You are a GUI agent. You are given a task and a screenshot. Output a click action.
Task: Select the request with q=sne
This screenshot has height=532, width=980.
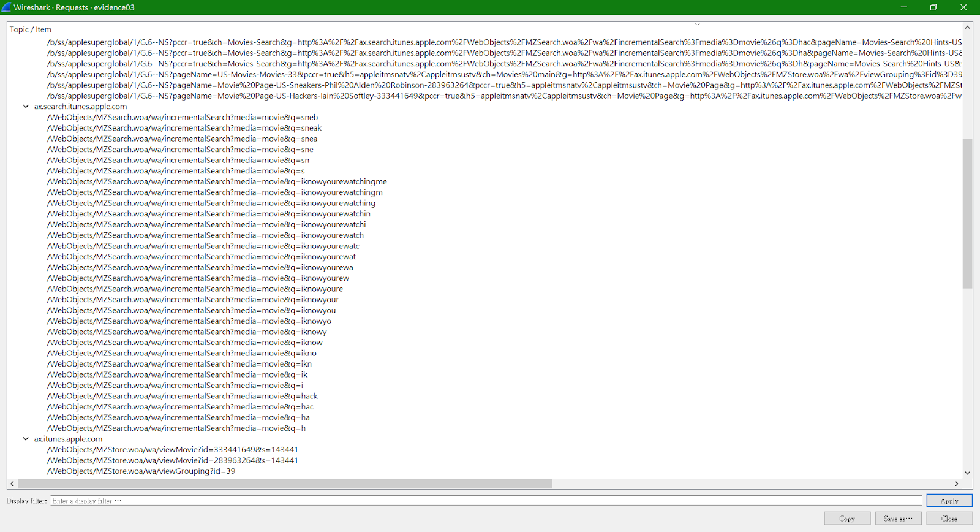180,150
